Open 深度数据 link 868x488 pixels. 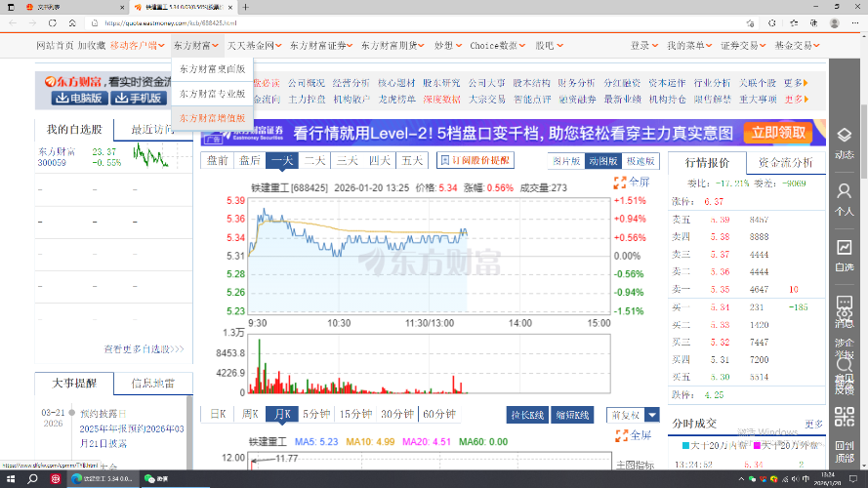pos(441,99)
